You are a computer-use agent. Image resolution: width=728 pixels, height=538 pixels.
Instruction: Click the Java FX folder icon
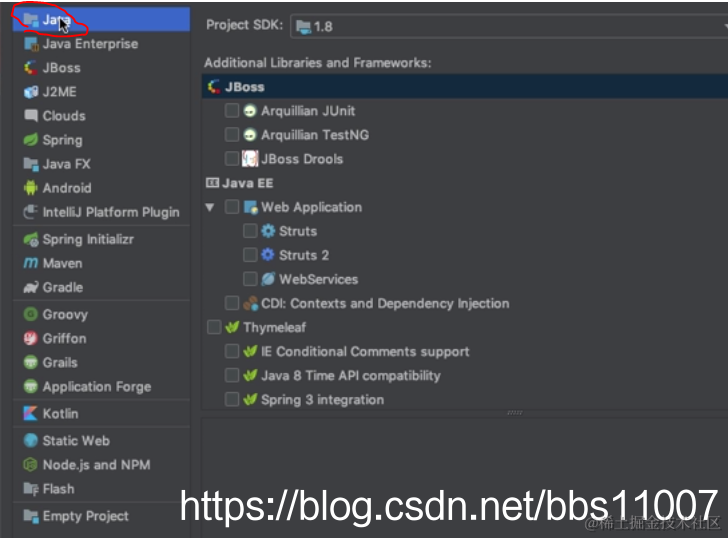[31, 164]
